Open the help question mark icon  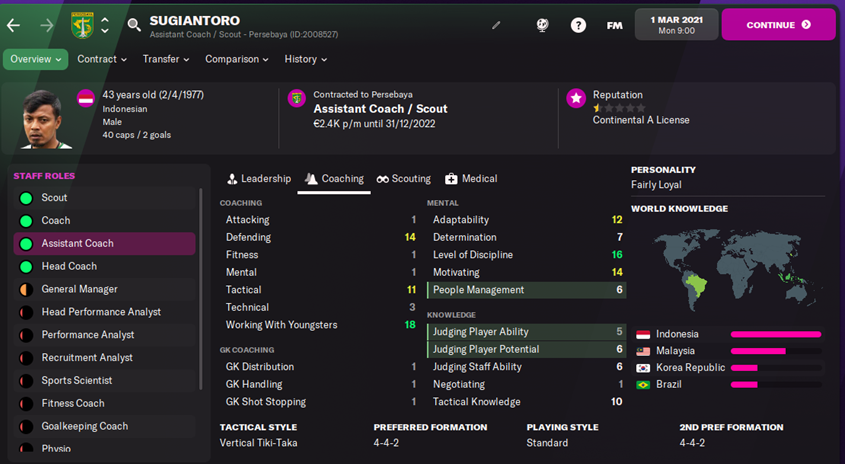(578, 25)
